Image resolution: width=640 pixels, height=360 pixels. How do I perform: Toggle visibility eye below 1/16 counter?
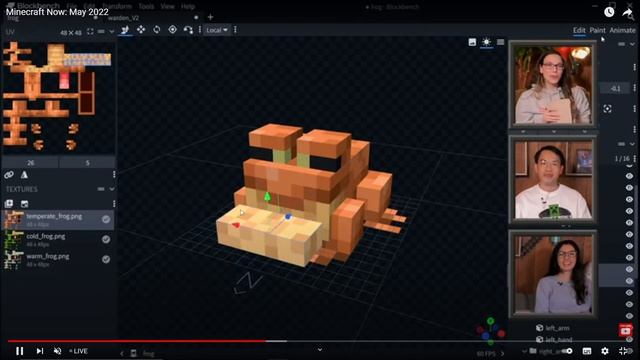click(629, 176)
